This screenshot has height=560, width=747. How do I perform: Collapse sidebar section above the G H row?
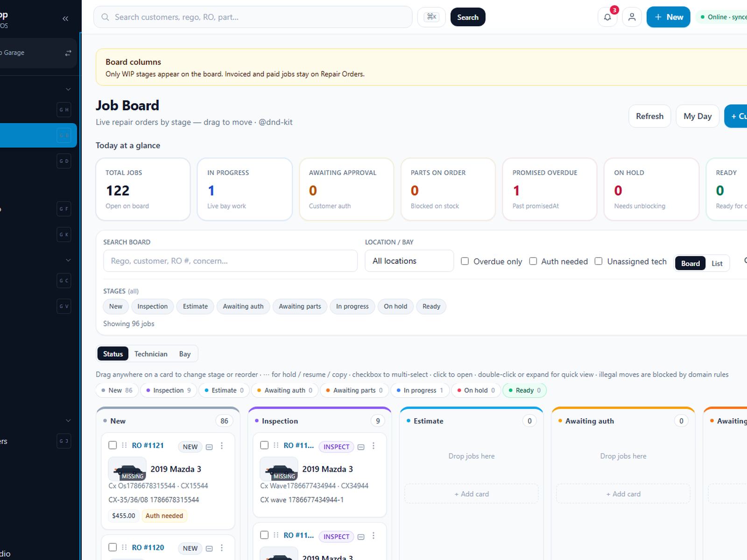pyautogui.click(x=68, y=89)
